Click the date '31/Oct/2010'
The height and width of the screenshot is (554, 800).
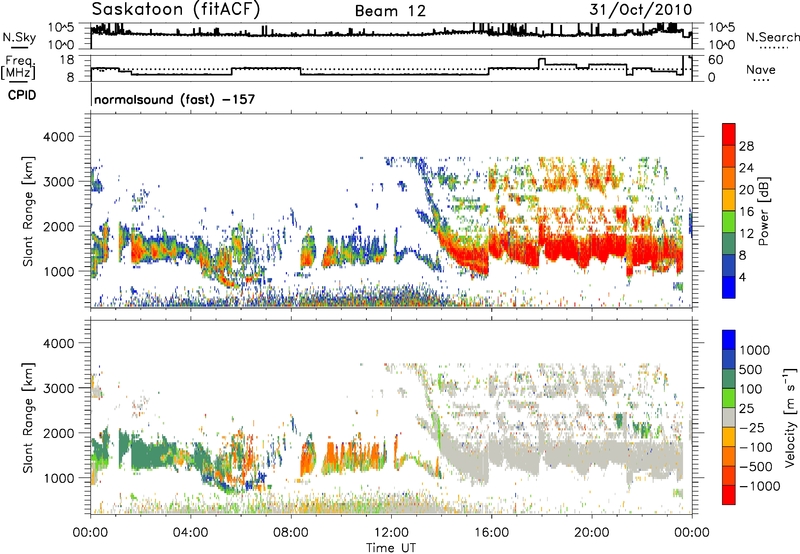click(x=641, y=9)
